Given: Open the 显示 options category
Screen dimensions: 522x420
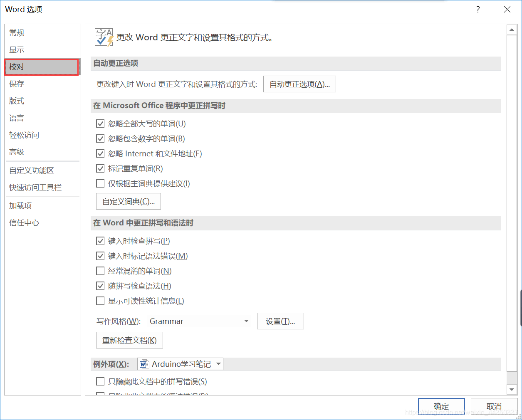Looking at the screenshot, I should pos(42,50).
